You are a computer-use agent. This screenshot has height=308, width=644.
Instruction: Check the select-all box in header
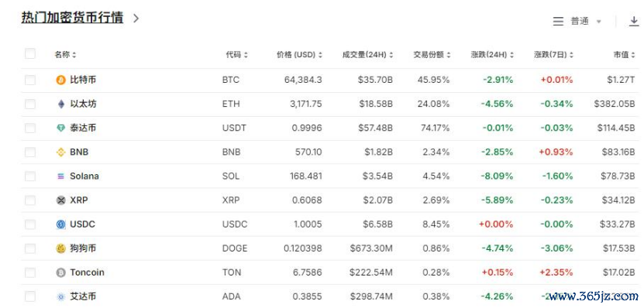point(30,53)
